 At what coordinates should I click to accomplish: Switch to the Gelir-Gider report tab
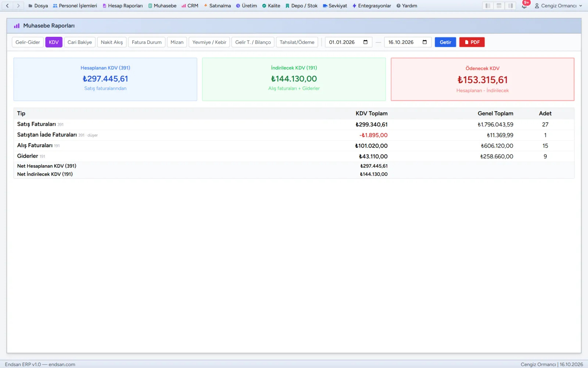tap(28, 42)
